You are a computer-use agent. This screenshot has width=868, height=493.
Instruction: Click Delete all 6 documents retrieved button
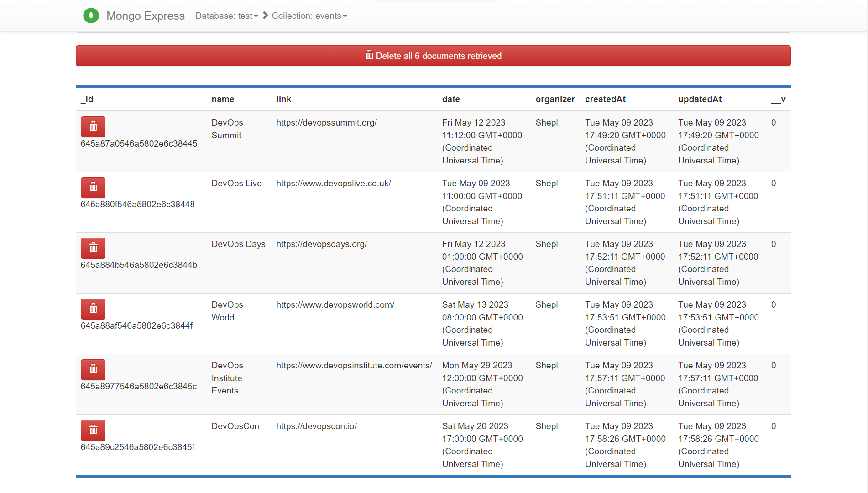click(x=433, y=56)
